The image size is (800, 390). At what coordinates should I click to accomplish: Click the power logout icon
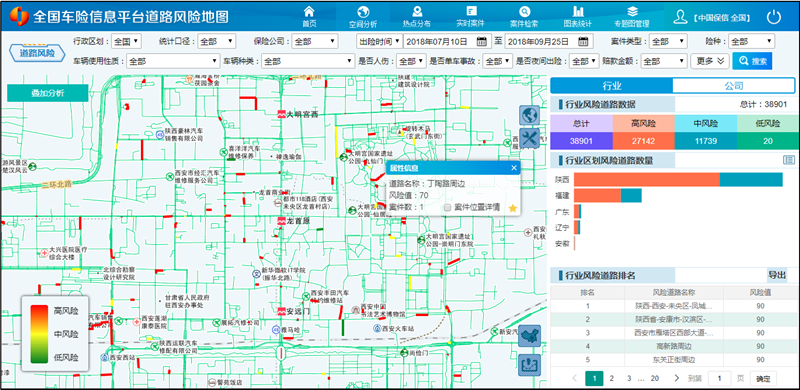[x=774, y=17]
